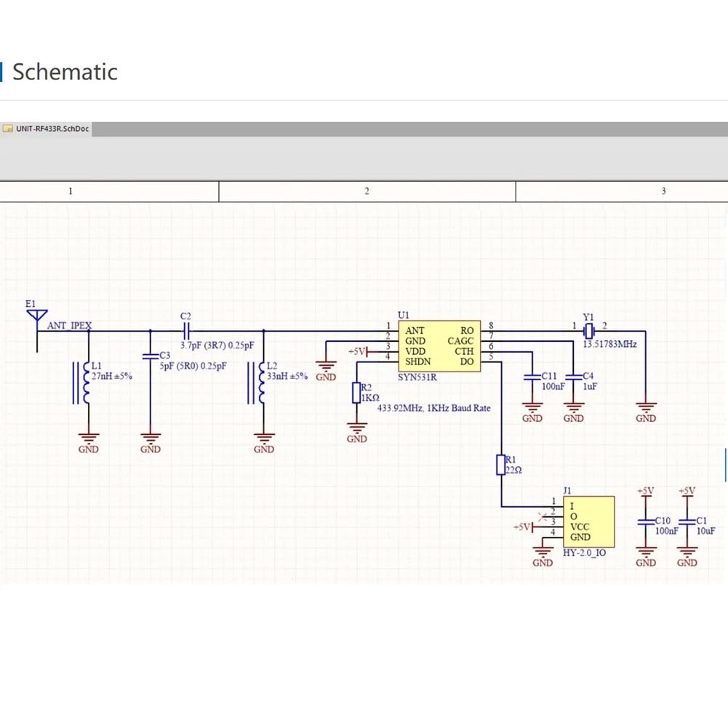
Task: Select the UNIT-RF433R.SchDoc document tab
Action: coord(46,129)
